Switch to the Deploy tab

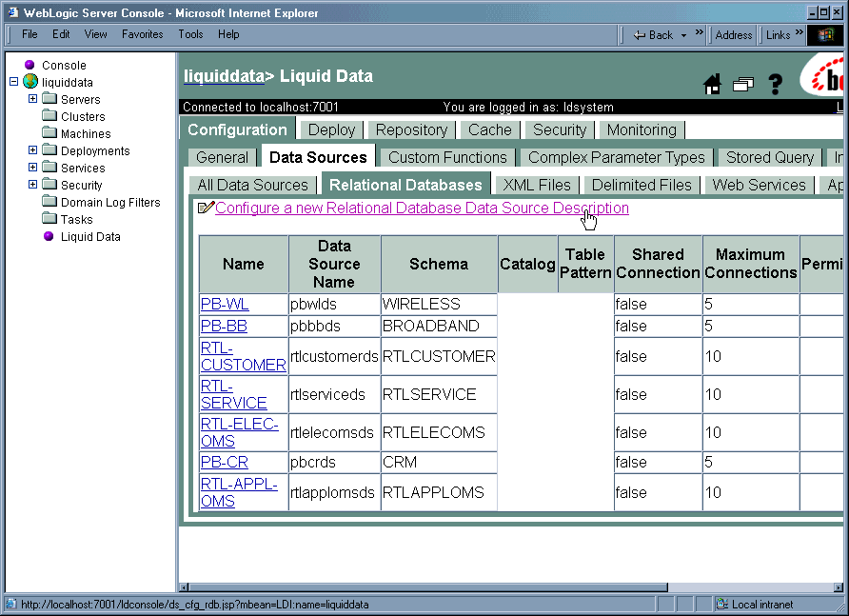(x=331, y=130)
